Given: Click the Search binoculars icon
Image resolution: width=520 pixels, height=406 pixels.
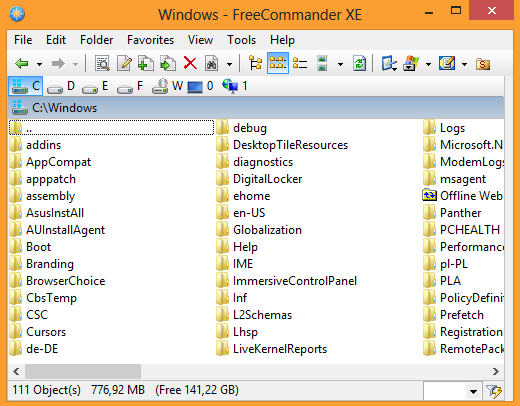Looking at the screenshot, I should (x=212, y=63).
